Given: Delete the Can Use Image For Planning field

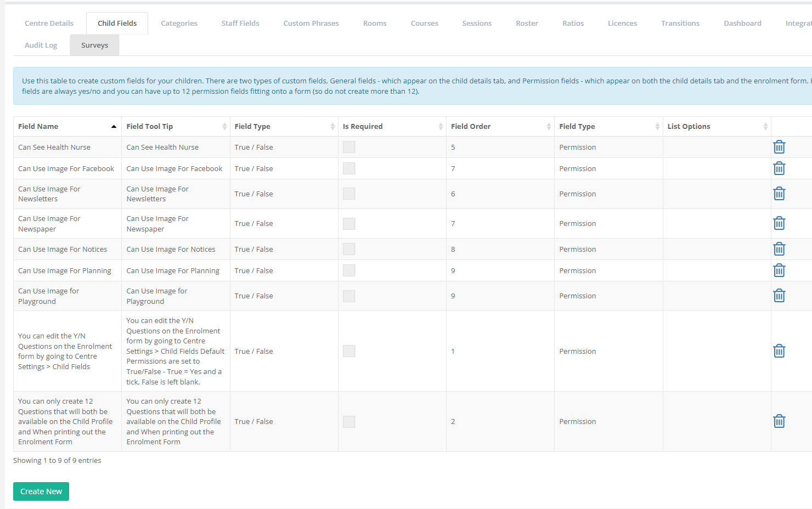Looking at the screenshot, I should coord(779,270).
